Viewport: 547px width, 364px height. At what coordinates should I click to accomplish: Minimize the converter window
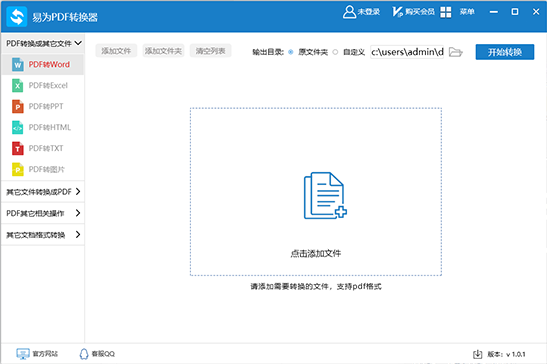click(x=493, y=12)
